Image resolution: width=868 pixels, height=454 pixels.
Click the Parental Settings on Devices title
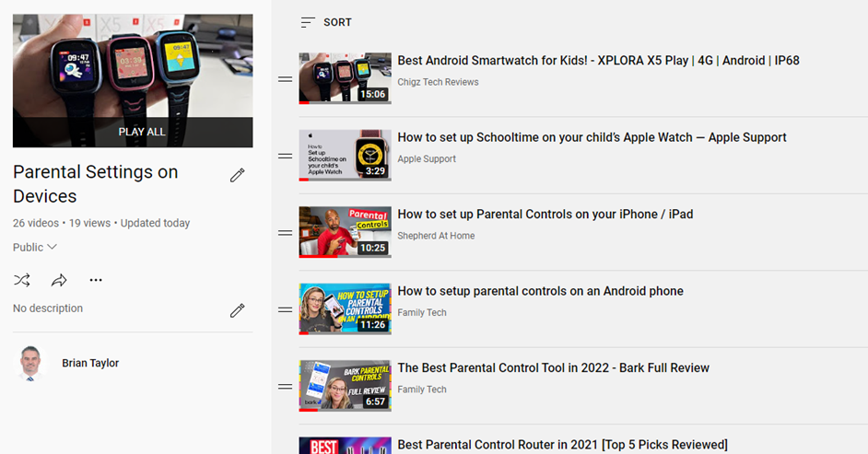coord(95,184)
